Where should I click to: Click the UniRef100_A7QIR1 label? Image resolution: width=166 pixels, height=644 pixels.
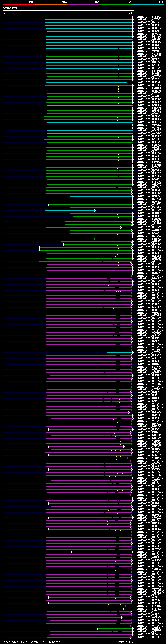click(x=149, y=230)
